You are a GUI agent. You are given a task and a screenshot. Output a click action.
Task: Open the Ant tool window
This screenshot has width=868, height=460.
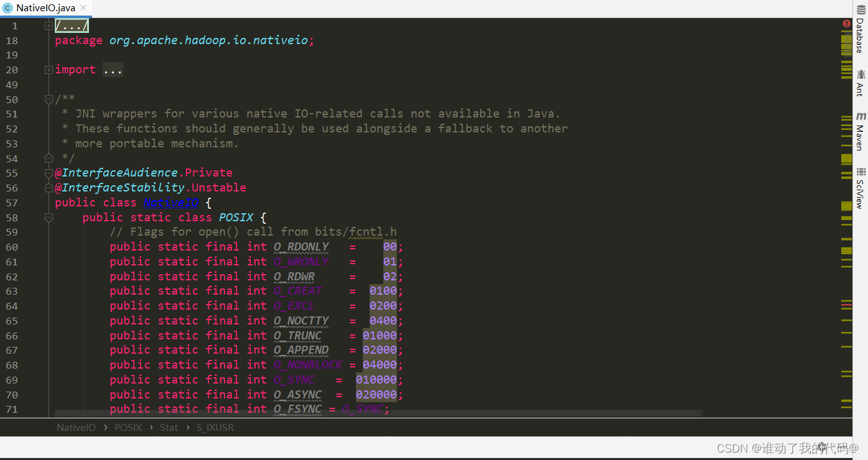pyautogui.click(x=861, y=83)
